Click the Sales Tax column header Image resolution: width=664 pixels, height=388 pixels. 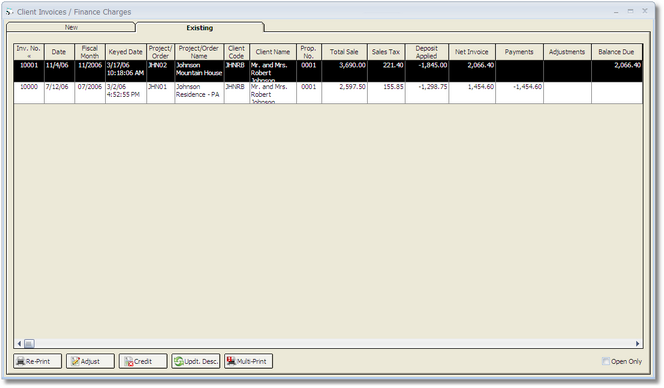[x=386, y=52]
